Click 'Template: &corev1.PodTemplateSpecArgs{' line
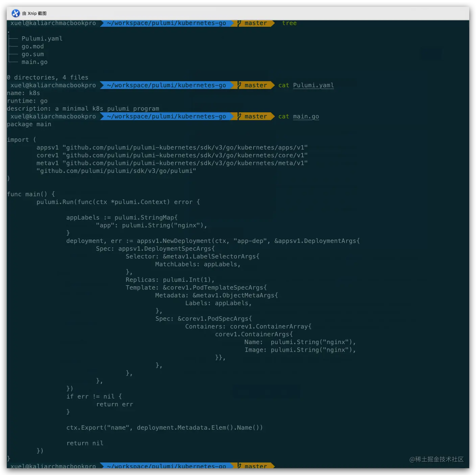This screenshot has width=476, height=475. click(196, 288)
